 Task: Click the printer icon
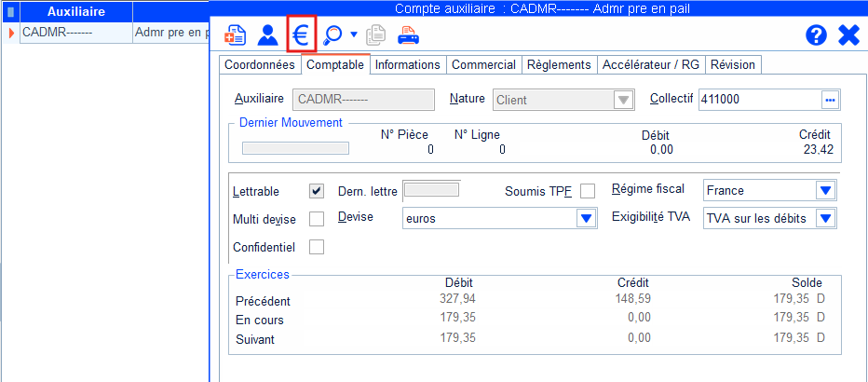click(408, 35)
